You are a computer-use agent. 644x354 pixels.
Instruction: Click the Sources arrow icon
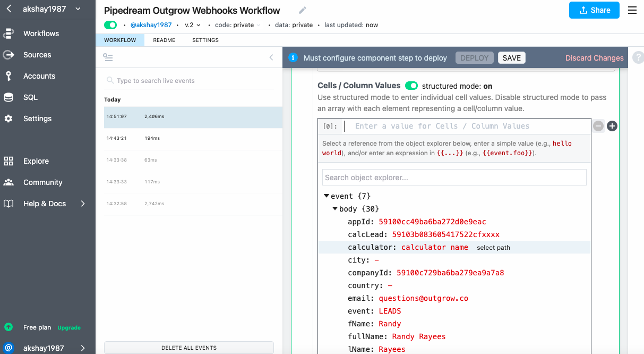click(8, 55)
